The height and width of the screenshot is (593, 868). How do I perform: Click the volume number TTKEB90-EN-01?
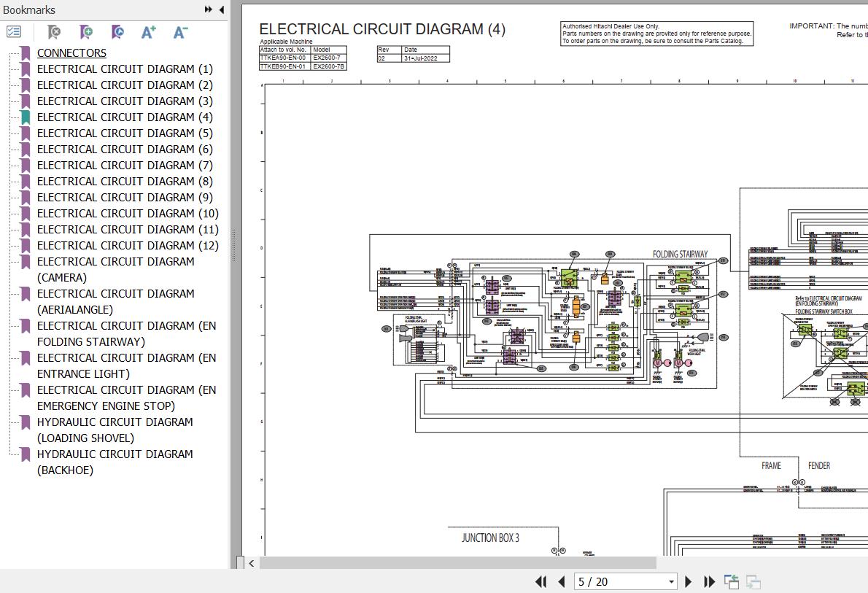pyautogui.click(x=283, y=66)
